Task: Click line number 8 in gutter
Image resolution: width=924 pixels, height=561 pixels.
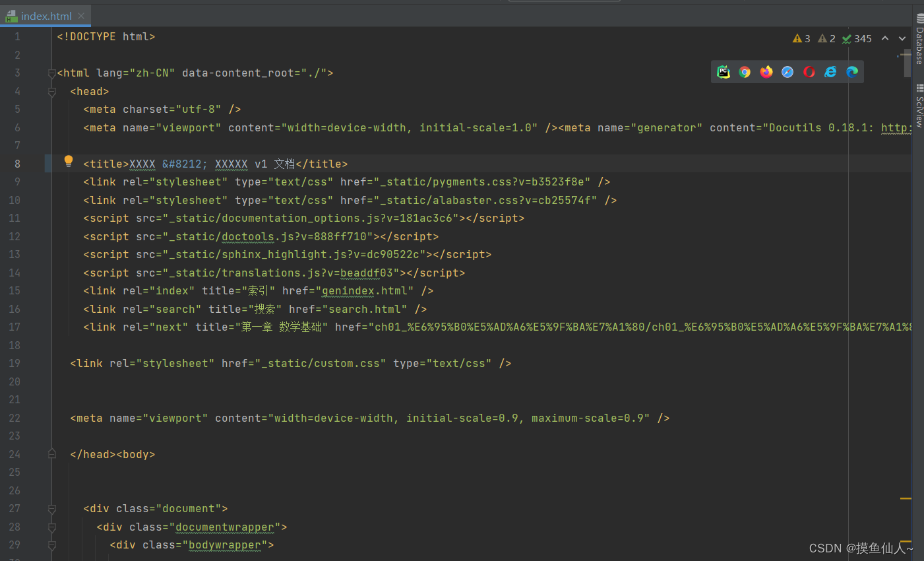Action: [17, 164]
